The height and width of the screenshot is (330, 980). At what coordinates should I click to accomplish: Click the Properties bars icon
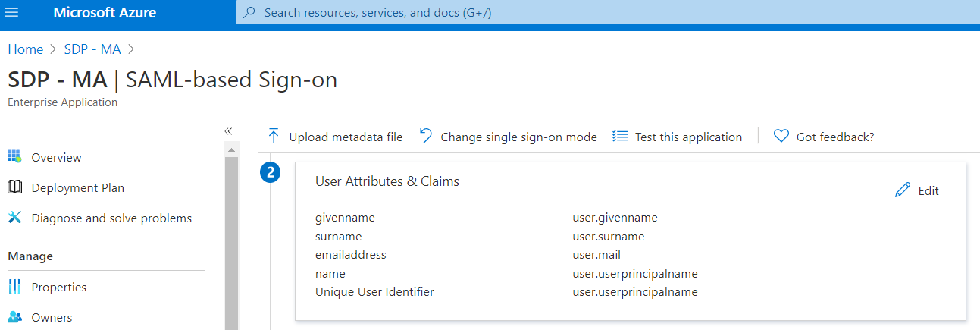[x=14, y=287]
